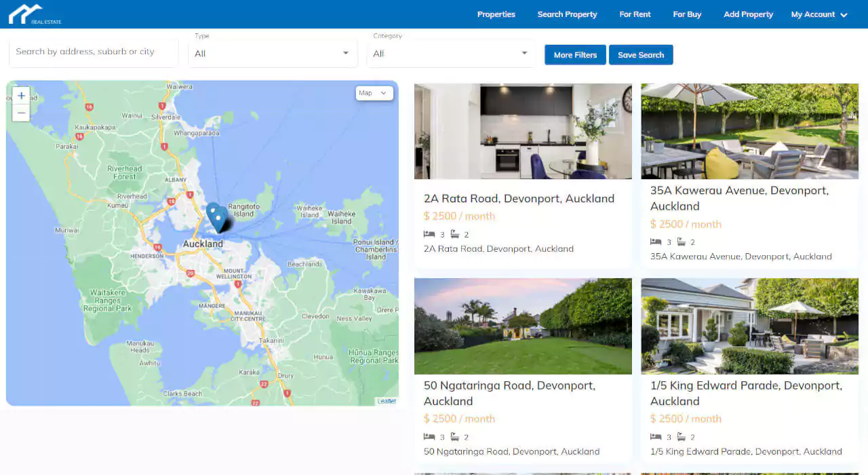The width and height of the screenshot is (868, 475).
Task: Click the small address line '50 Ngataringa Road, Devonport, Auckland'
Action: 512,452
